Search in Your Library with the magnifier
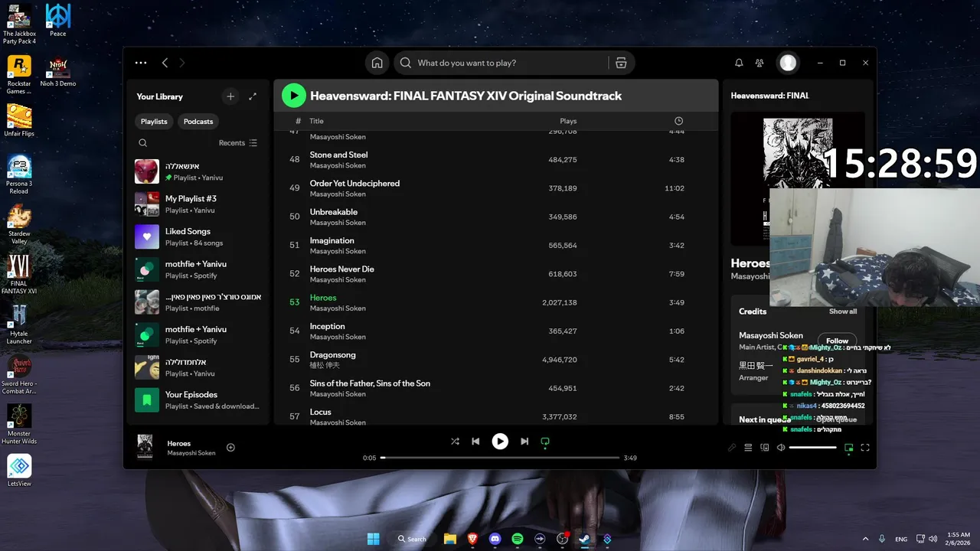Screen dimensions: 980x551 [143, 143]
